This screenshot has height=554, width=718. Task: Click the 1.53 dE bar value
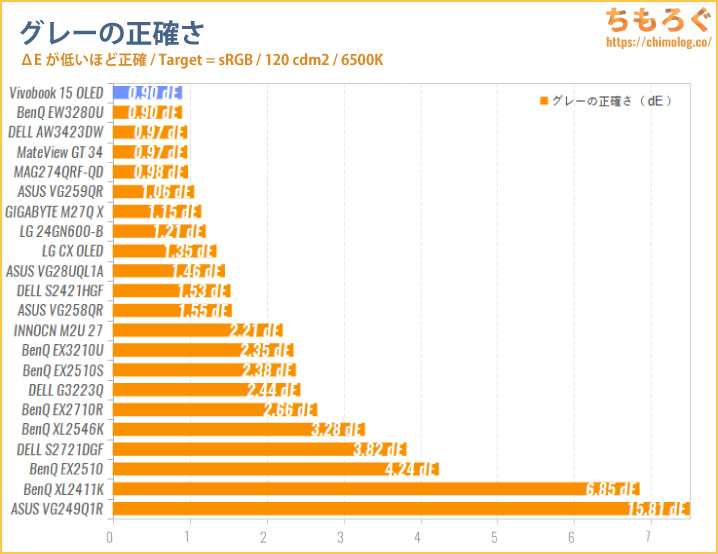coord(203,291)
